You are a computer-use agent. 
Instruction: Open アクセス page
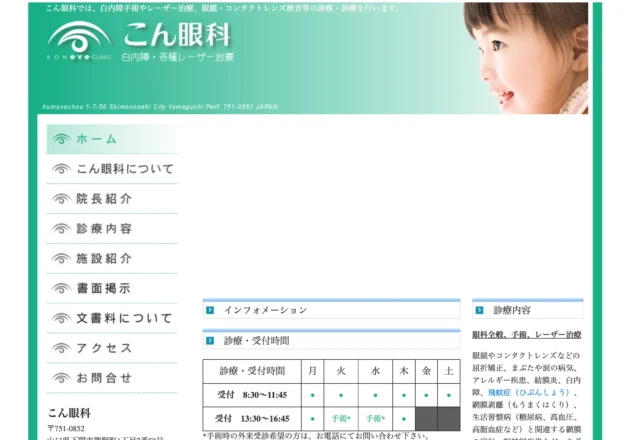[112, 348]
